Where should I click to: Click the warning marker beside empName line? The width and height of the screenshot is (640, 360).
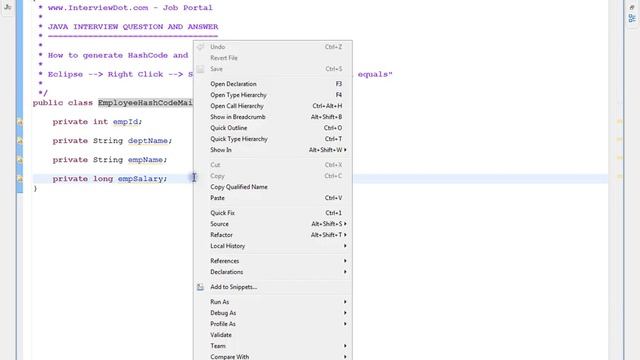click(19, 160)
